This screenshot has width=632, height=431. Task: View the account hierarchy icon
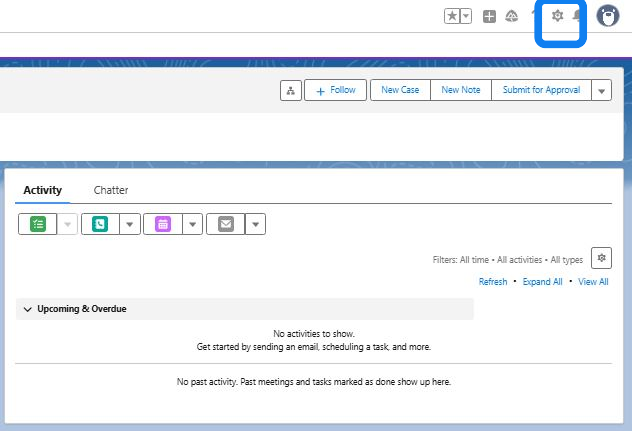pyautogui.click(x=290, y=90)
